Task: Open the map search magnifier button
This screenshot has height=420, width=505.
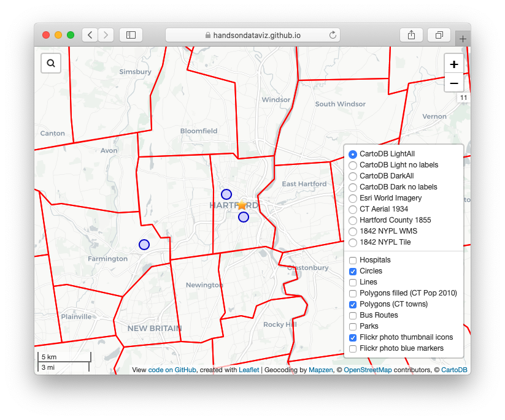Action: point(51,63)
